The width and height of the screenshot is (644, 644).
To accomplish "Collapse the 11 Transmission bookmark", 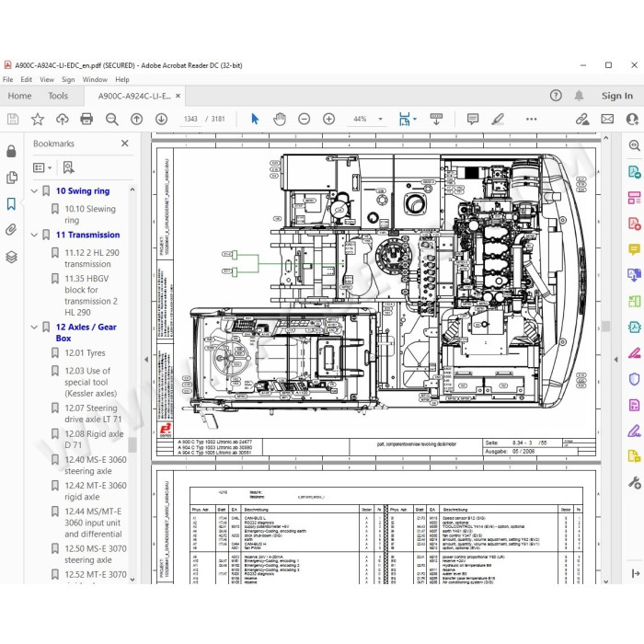I will [35, 235].
